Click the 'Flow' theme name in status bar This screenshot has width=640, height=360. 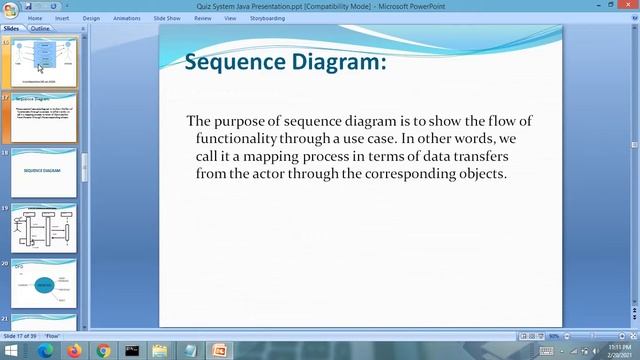click(52, 336)
